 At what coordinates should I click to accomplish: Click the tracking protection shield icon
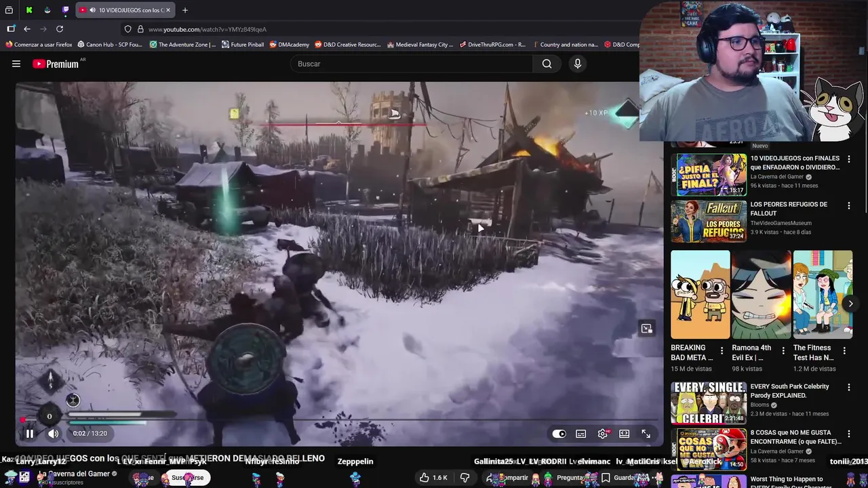[x=127, y=29]
